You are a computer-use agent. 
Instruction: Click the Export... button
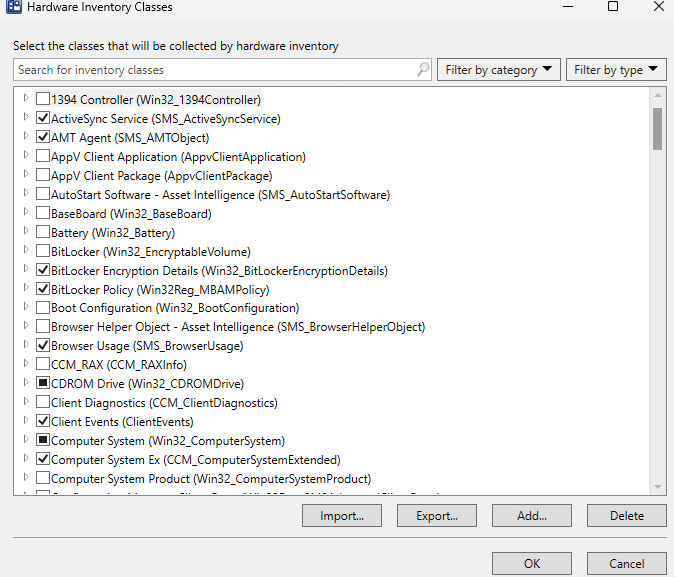click(x=437, y=516)
